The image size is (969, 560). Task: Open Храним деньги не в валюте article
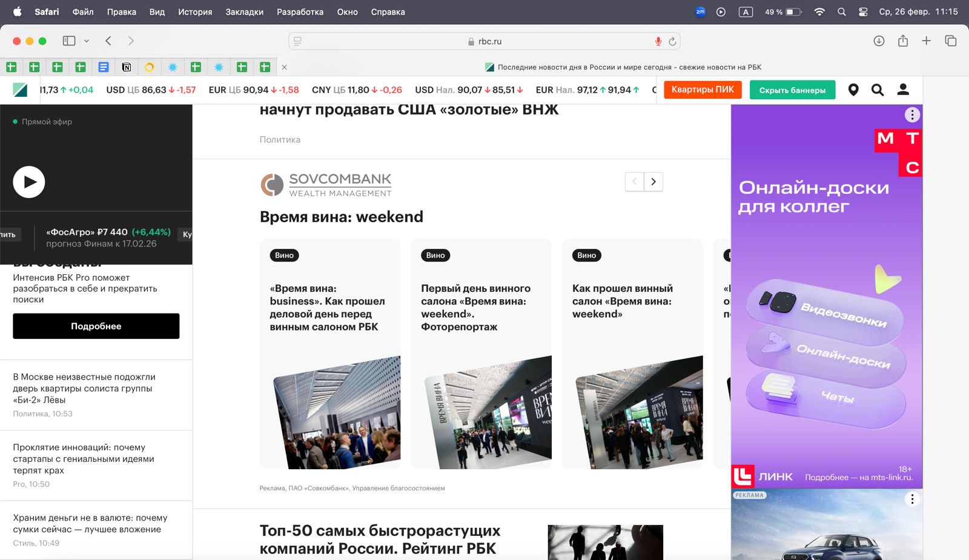[x=90, y=523]
